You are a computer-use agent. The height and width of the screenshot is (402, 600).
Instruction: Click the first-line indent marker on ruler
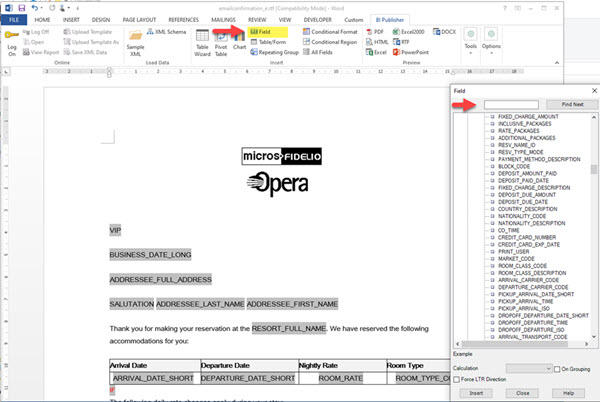pos(109,69)
